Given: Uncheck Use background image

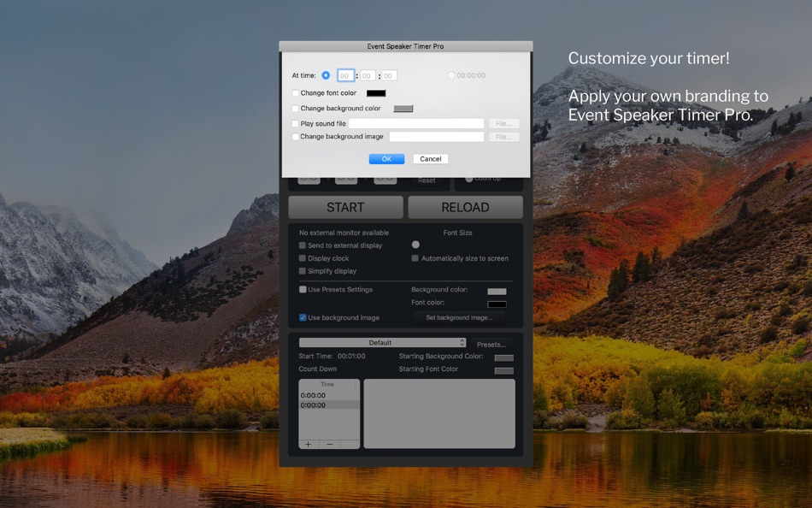Looking at the screenshot, I should coord(303,318).
